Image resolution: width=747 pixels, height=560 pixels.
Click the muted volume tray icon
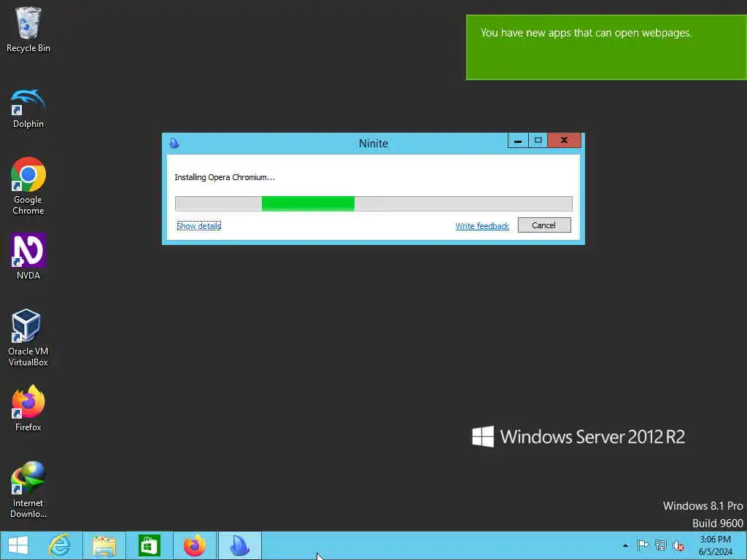678,545
